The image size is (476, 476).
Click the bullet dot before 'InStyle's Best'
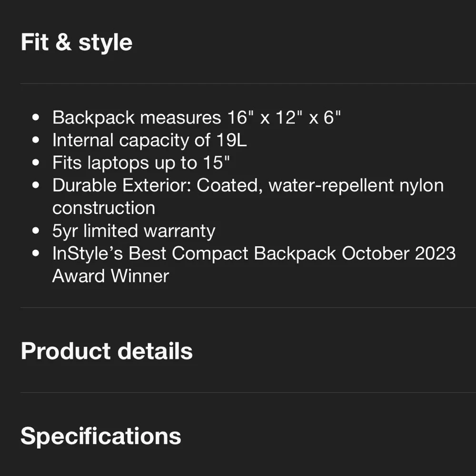tap(36, 254)
